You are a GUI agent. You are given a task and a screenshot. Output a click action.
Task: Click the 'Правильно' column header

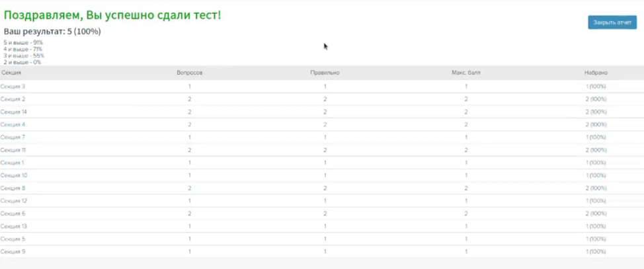[x=325, y=73]
